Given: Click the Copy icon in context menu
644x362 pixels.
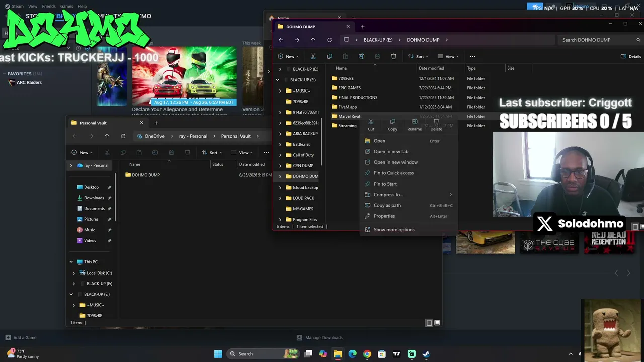Looking at the screenshot, I should (x=392, y=124).
